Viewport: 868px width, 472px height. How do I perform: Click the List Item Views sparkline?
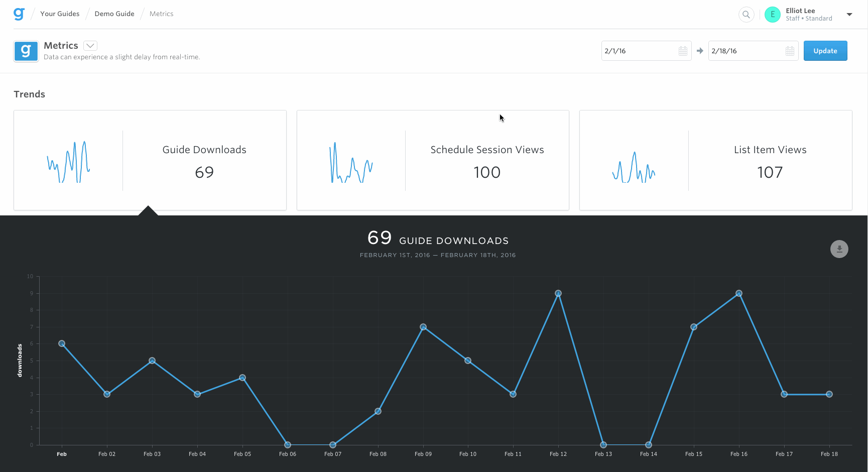pyautogui.click(x=634, y=167)
